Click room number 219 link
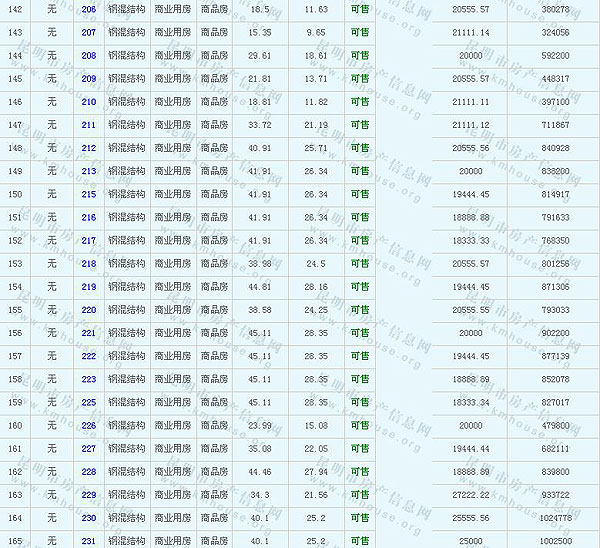This screenshot has width=600, height=548. pos(89,287)
